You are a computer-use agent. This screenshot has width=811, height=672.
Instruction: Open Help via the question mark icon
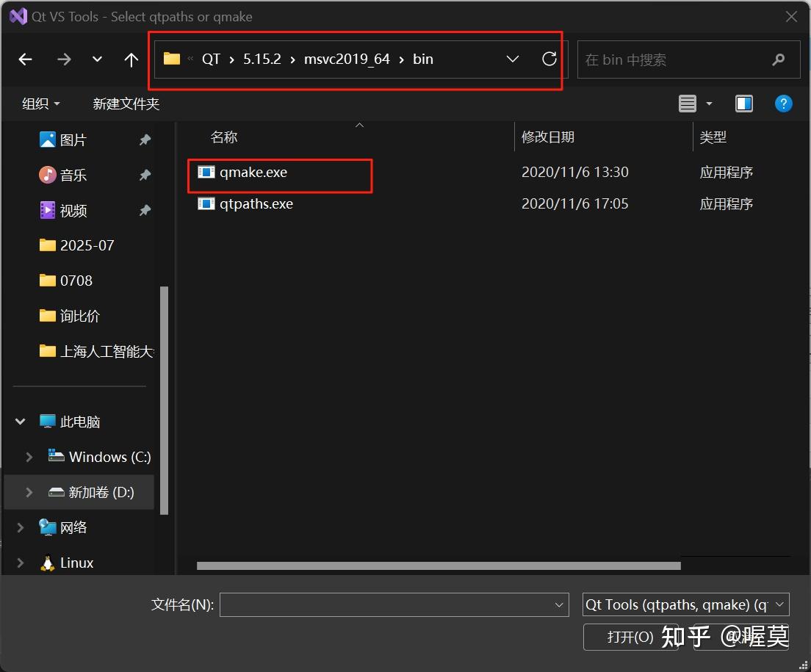783,104
